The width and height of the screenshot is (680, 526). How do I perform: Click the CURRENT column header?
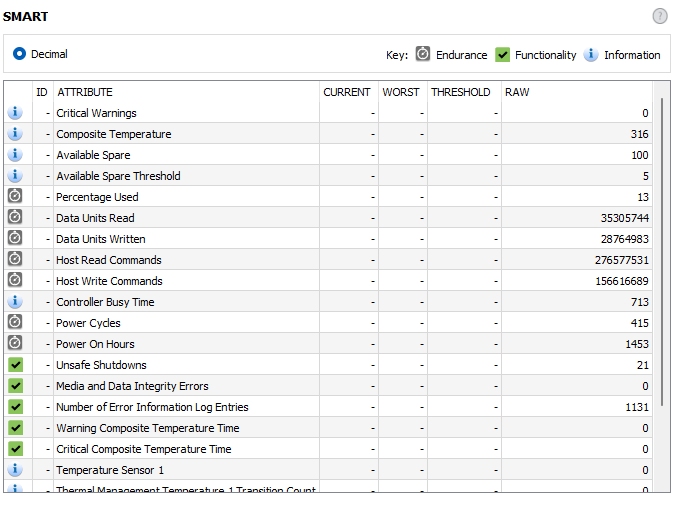[x=347, y=92]
